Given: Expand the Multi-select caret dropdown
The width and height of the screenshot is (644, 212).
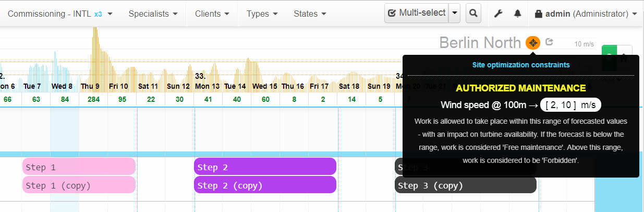Looking at the screenshot, I should click(x=455, y=14).
